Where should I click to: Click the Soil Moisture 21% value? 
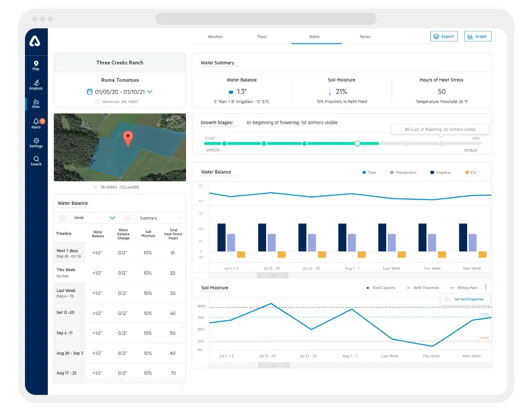341,92
